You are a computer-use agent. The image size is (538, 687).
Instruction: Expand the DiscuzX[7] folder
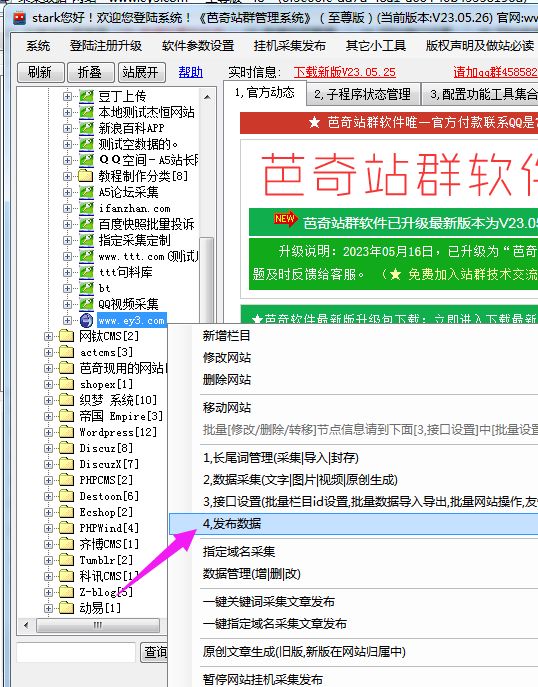click(48, 464)
